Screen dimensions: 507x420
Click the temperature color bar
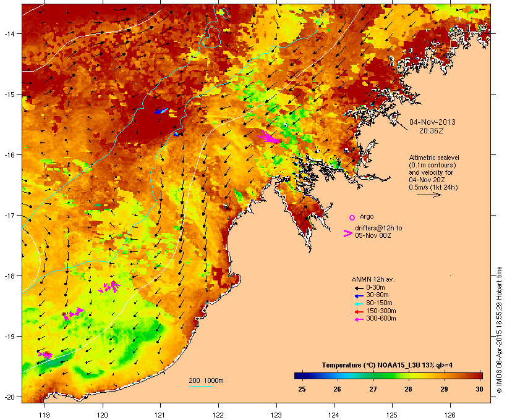click(388, 376)
